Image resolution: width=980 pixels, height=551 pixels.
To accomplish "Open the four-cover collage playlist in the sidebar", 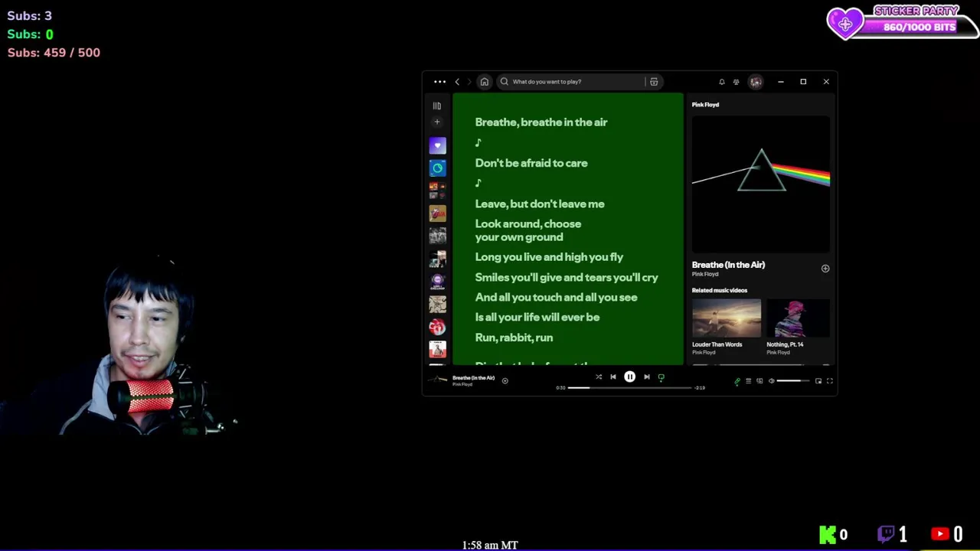I will (x=437, y=191).
